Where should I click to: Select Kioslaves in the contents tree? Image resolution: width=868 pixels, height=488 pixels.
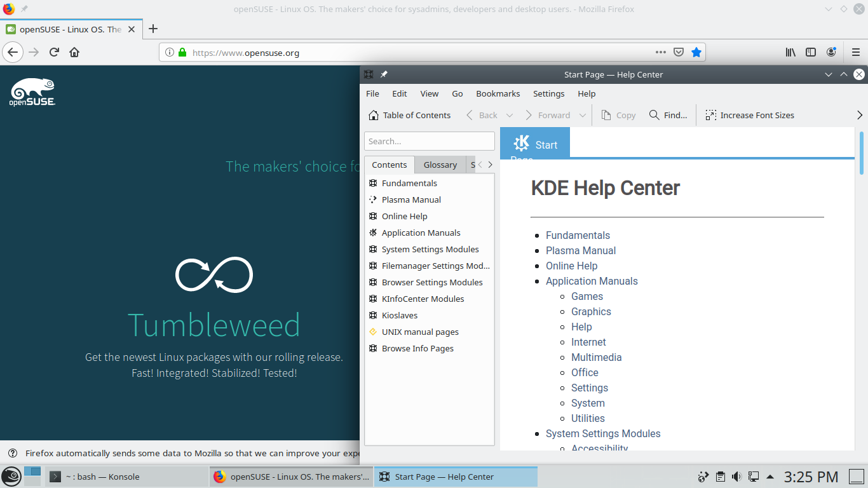[400, 315]
